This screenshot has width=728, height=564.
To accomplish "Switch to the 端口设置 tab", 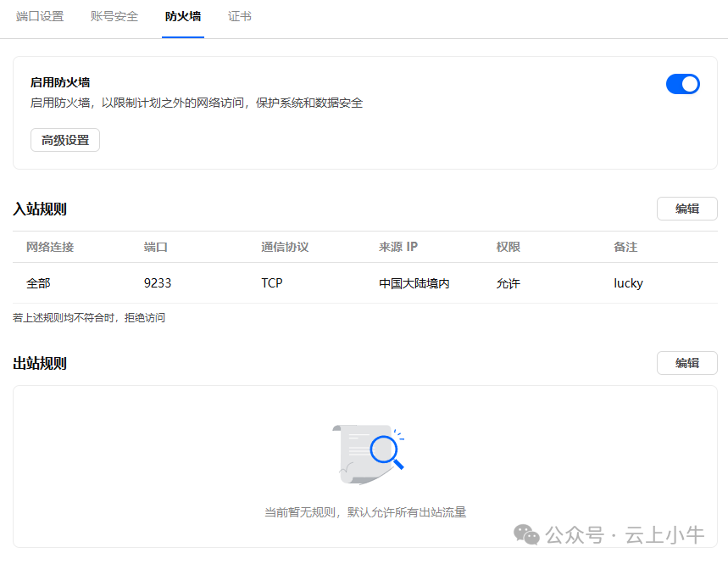I will point(40,16).
